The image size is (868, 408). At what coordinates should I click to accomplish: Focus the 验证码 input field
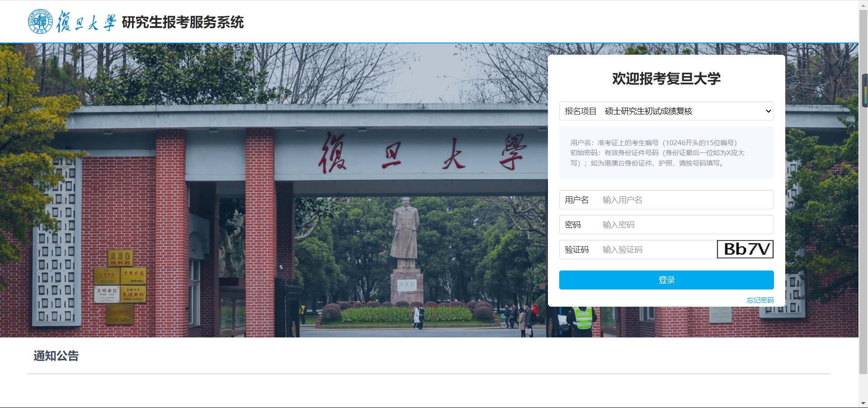pyautogui.click(x=638, y=249)
